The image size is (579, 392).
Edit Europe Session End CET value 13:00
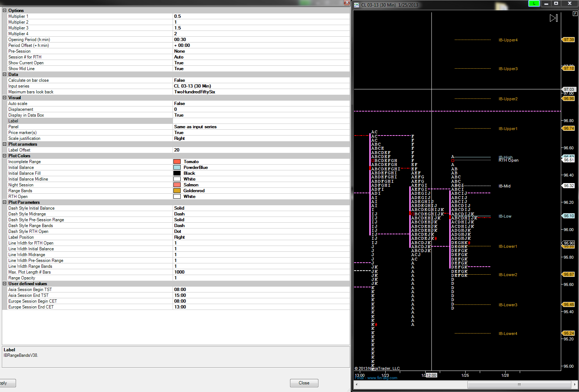pyautogui.click(x=261, y=307)
